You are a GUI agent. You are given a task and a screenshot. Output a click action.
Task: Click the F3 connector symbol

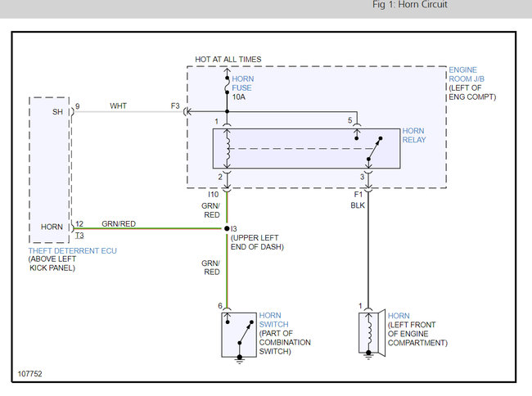click(187, 111)
